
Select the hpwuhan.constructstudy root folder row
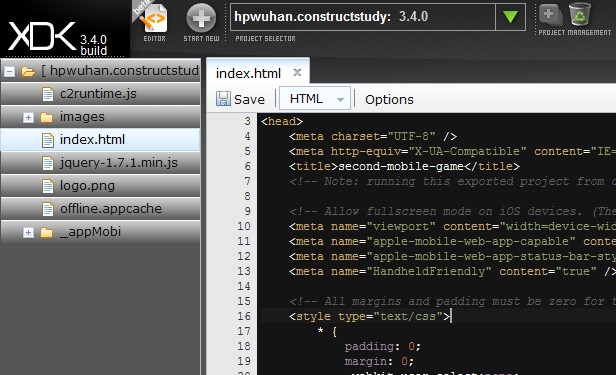pos(101,71)
